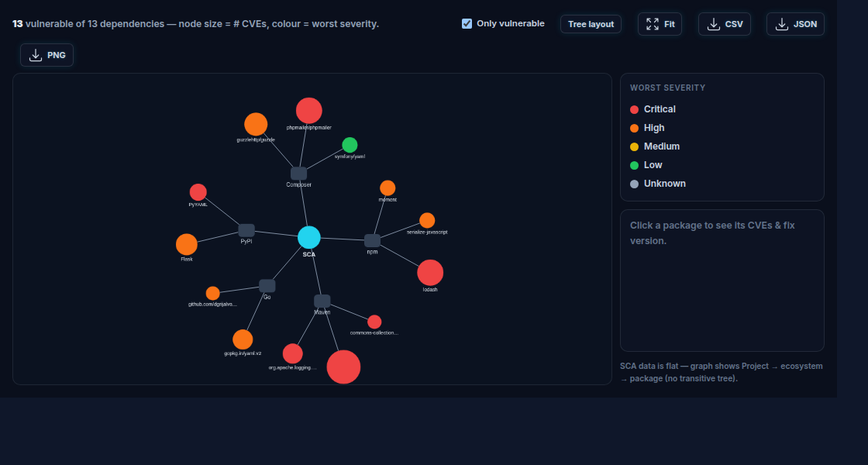
Task: Click the "Click a package to see" hint
Action: 712,233
